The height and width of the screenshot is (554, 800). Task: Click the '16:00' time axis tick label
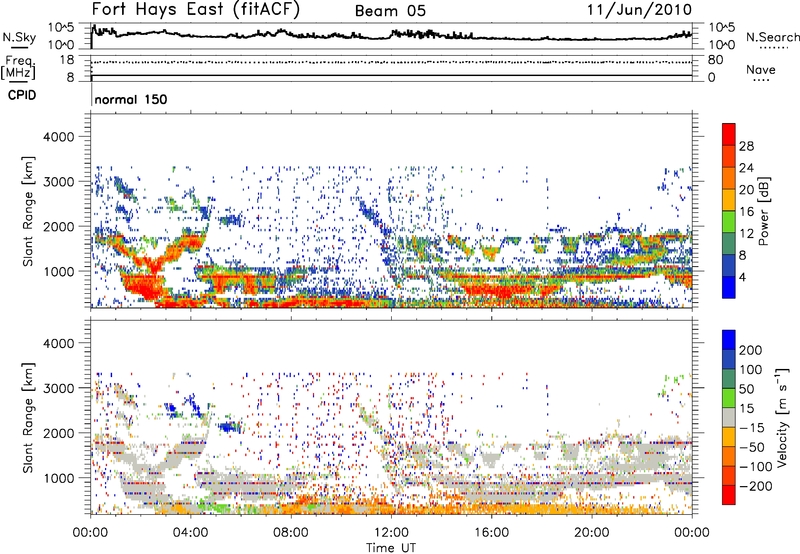coord(491,533)
